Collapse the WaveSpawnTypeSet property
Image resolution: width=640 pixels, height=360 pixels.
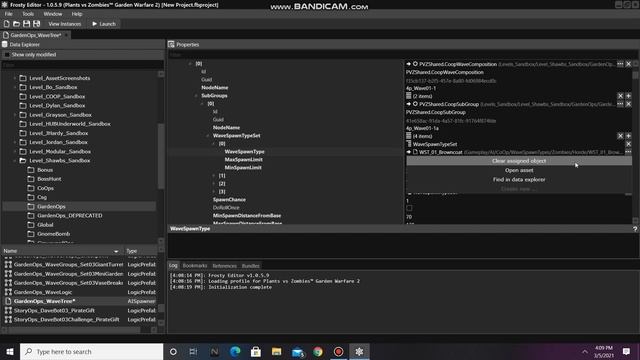tap(207, 136)
